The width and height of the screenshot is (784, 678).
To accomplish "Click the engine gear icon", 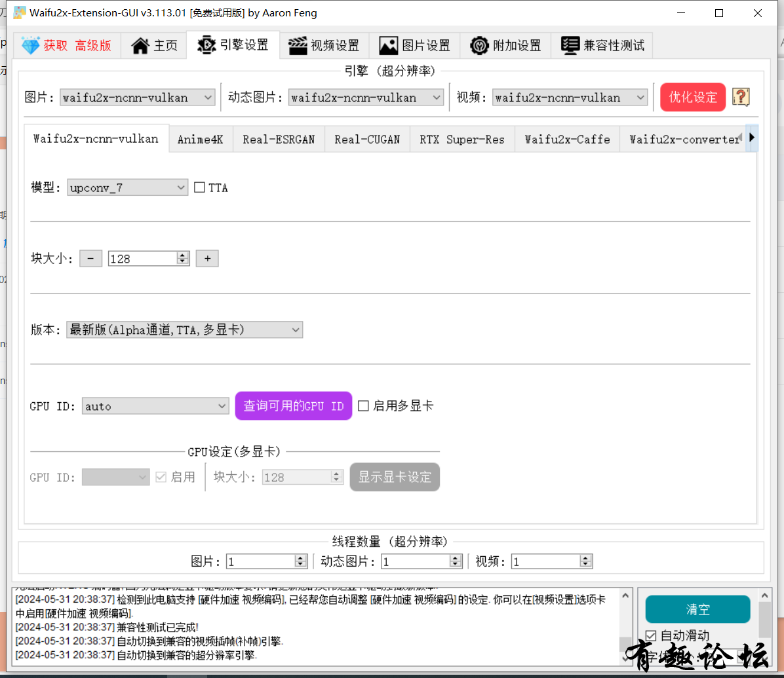I will (x=206, y=45).
